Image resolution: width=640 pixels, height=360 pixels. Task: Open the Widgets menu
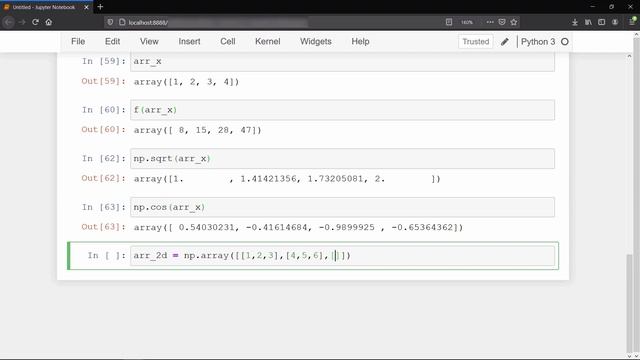pos(316,42)
